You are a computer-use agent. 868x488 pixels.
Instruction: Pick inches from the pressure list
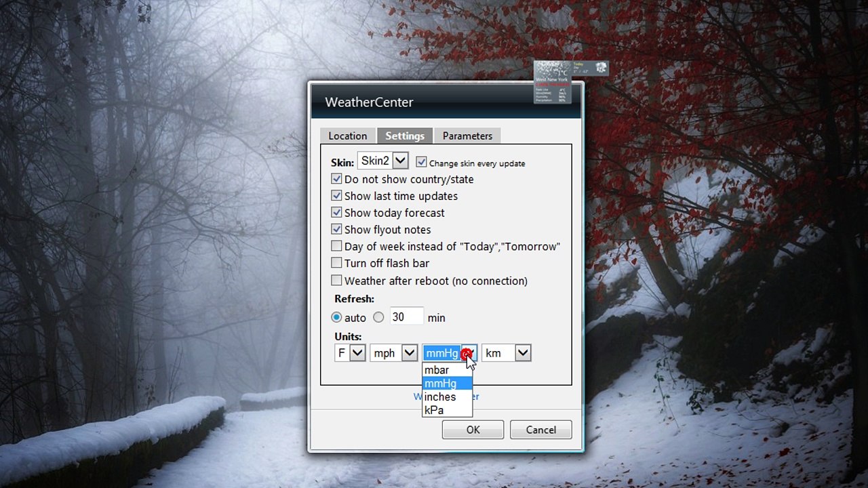point(447,397)
